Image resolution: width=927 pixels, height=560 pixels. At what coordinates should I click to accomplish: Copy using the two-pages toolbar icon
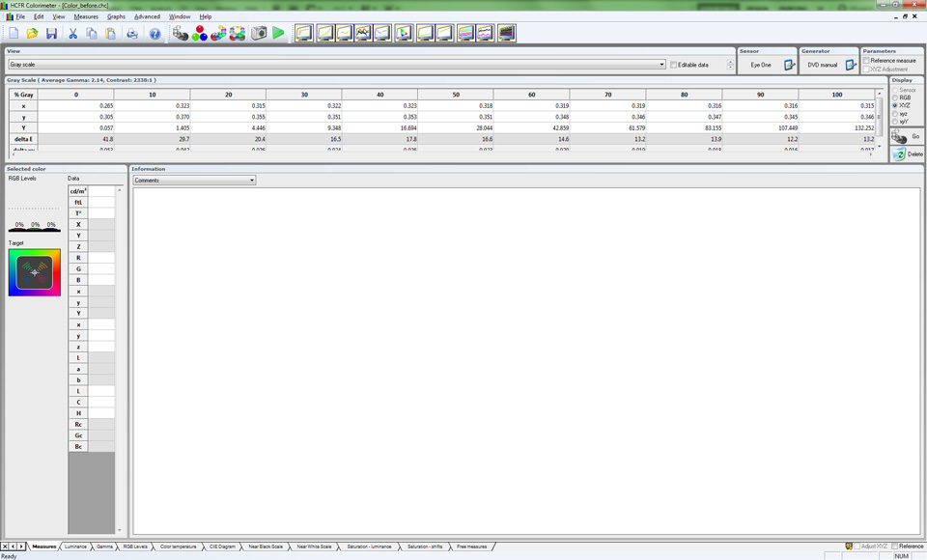[92, 34]
